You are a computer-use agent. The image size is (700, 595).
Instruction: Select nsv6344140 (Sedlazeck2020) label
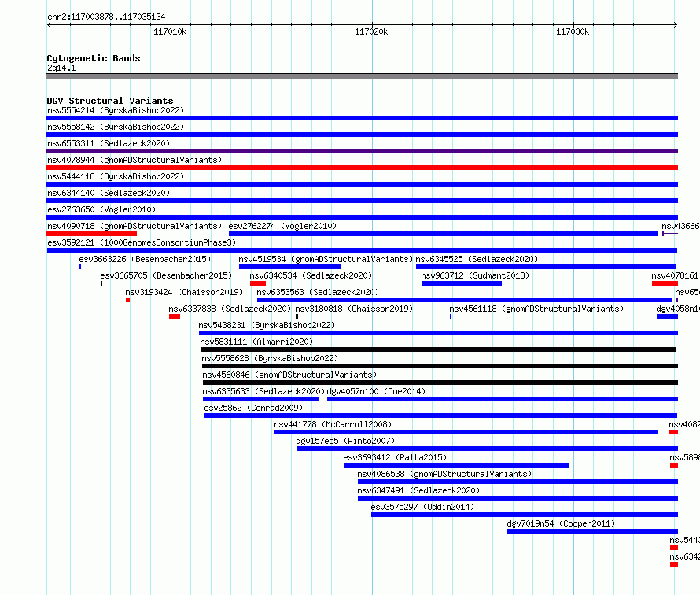click(109, 193)
